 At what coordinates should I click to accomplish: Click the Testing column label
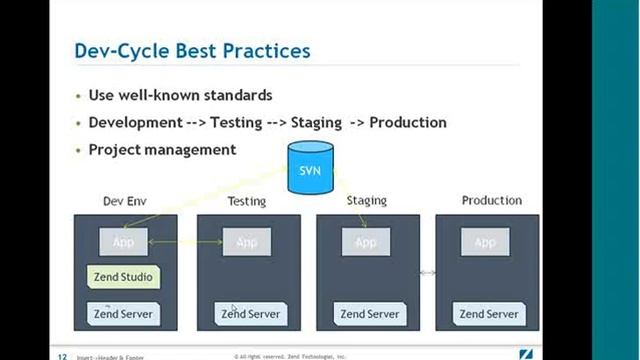pos(247,201)
